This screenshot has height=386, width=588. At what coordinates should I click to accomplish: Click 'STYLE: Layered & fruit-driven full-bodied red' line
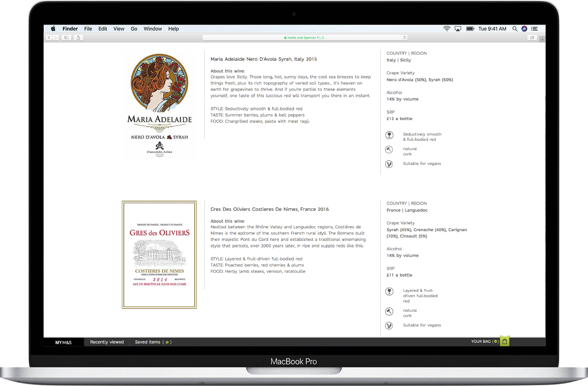pyautogui.click(x=256, y=259)
